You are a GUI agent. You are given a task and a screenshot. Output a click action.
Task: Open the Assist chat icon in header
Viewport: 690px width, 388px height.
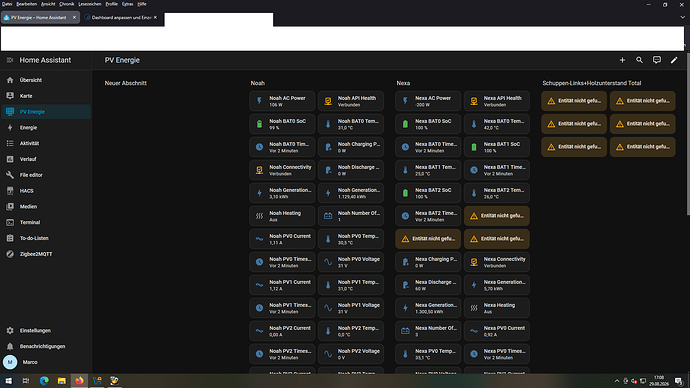pos(657,60)
